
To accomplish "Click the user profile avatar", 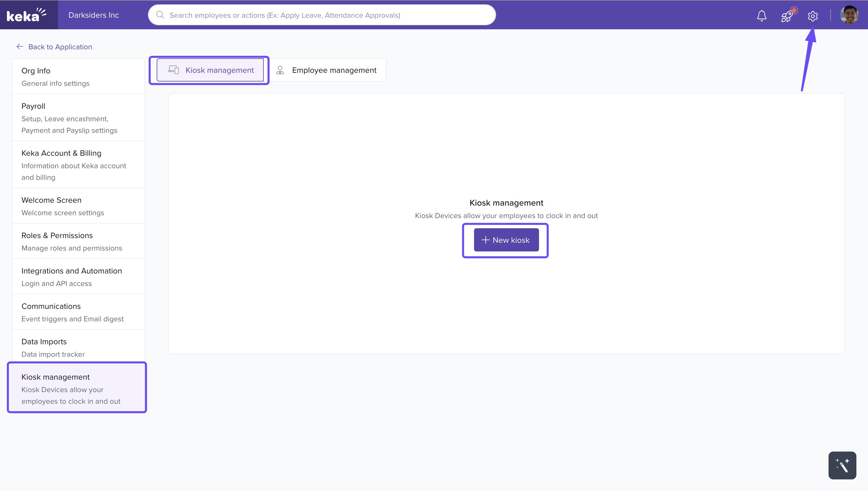I will [849, 15].
